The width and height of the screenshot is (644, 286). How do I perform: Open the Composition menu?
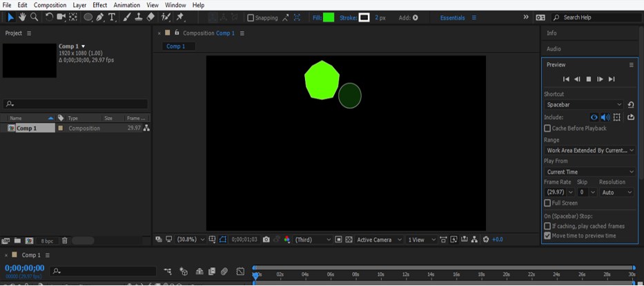tap(50, 5)
